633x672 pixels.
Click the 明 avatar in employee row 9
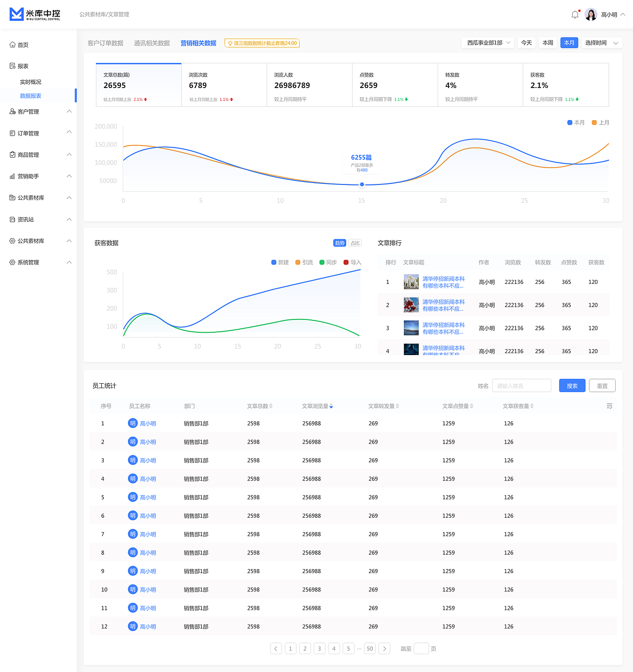[x=133, y=571]
